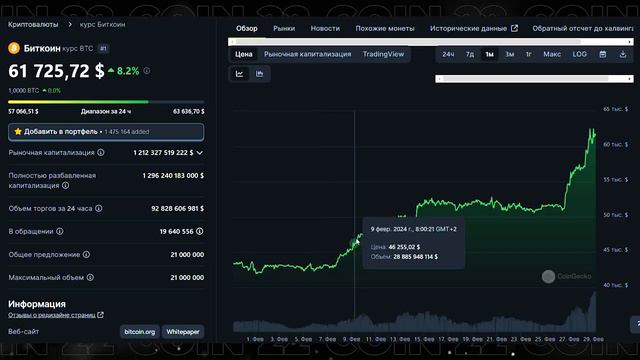
Task: Select the 1м time range
Action: (489, 54)
